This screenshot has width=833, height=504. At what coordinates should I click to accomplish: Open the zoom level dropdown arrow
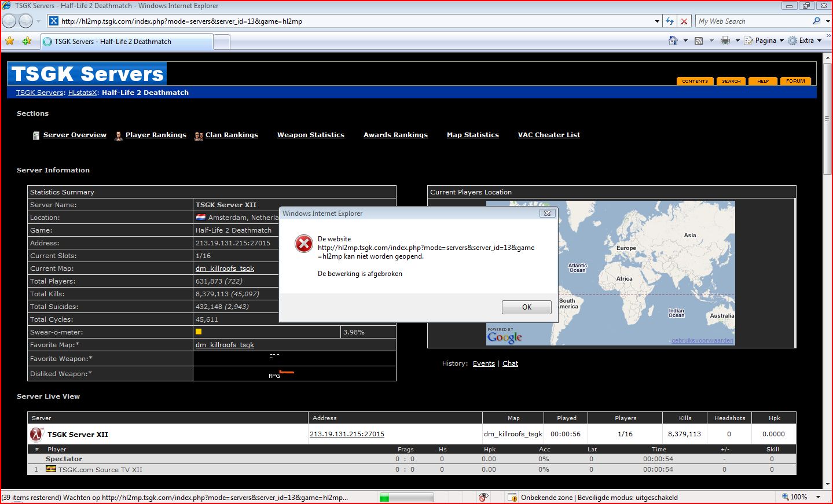point(819,497)
